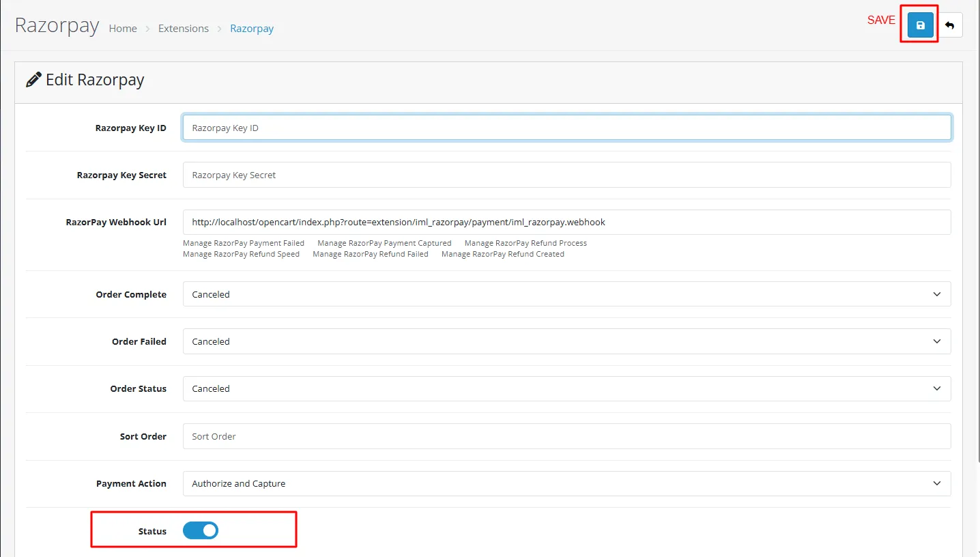The image size is (980, 557).
Task: Open the Order Status dropdown
Action: click(566, 388)
